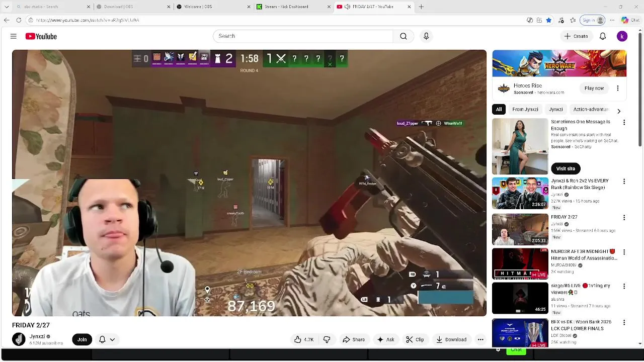The width and height of the screenshot is (644, 362).
Task: Click Visit site on GoChatty ad
Action: pyautogui.click(x=566, y=168)
